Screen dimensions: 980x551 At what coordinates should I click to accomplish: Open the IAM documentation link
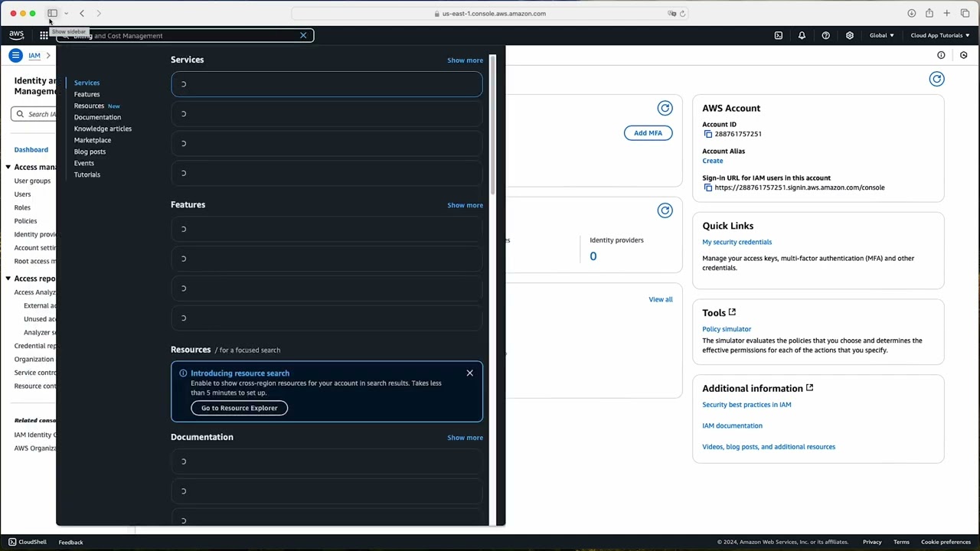[732, 425]
